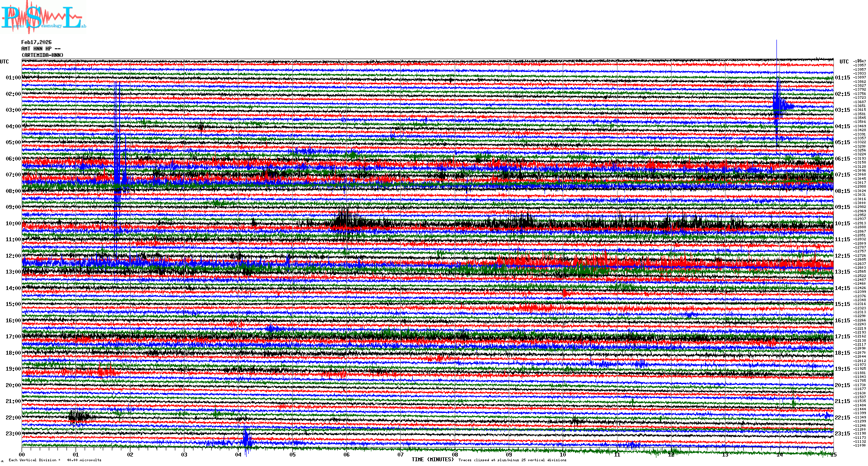Click the Feb17,2026 date label
The width and height of the screenshot is (868, 466).
[x=36, y=42]
